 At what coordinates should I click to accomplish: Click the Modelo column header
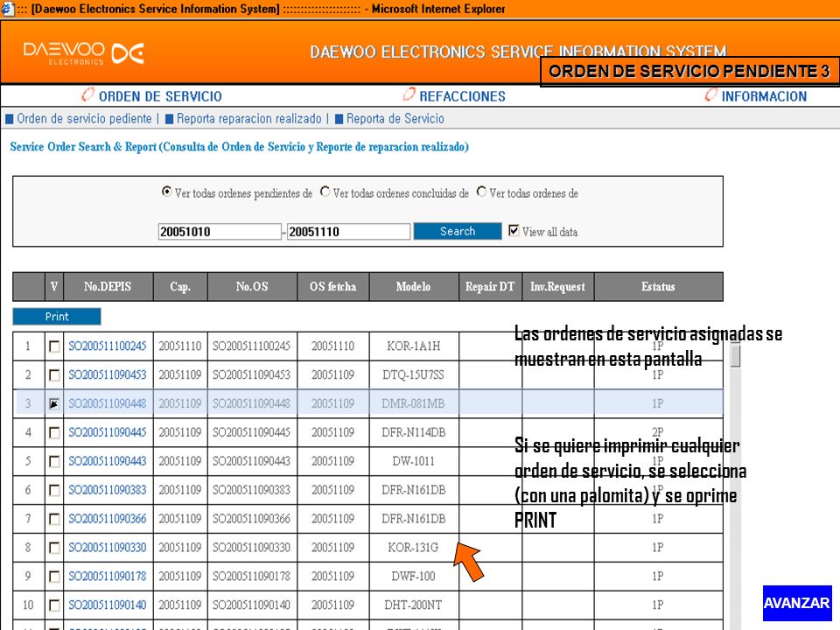tap(414, 287)
